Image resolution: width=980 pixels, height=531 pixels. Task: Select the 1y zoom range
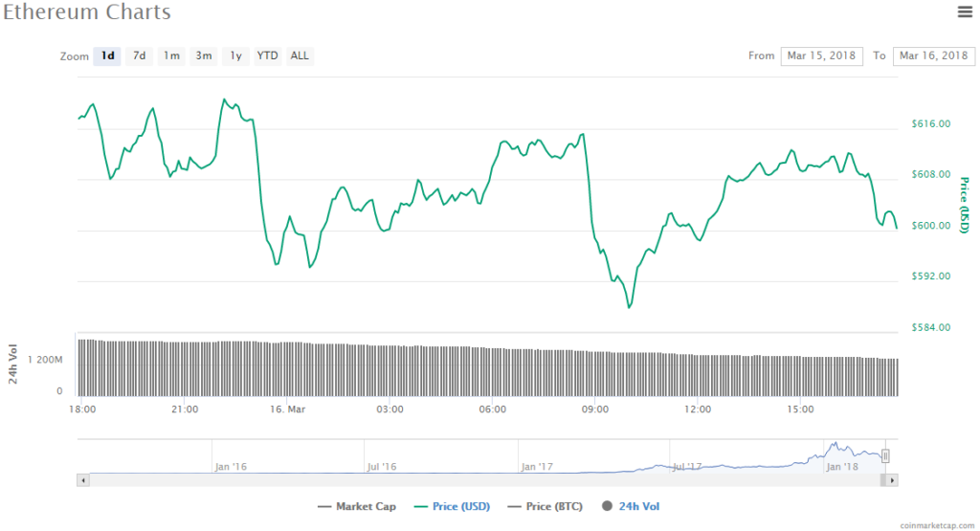click(x=234, y=55)
